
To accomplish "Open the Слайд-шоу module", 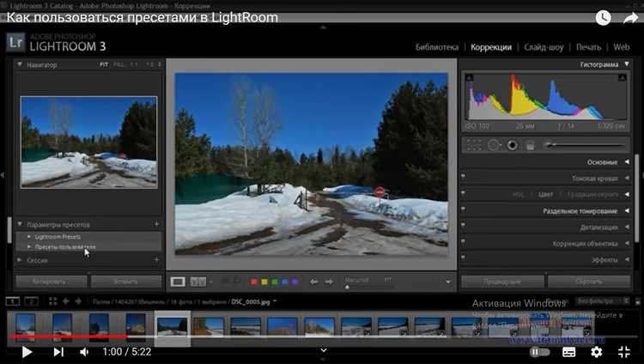I will (x=544, y=47).
